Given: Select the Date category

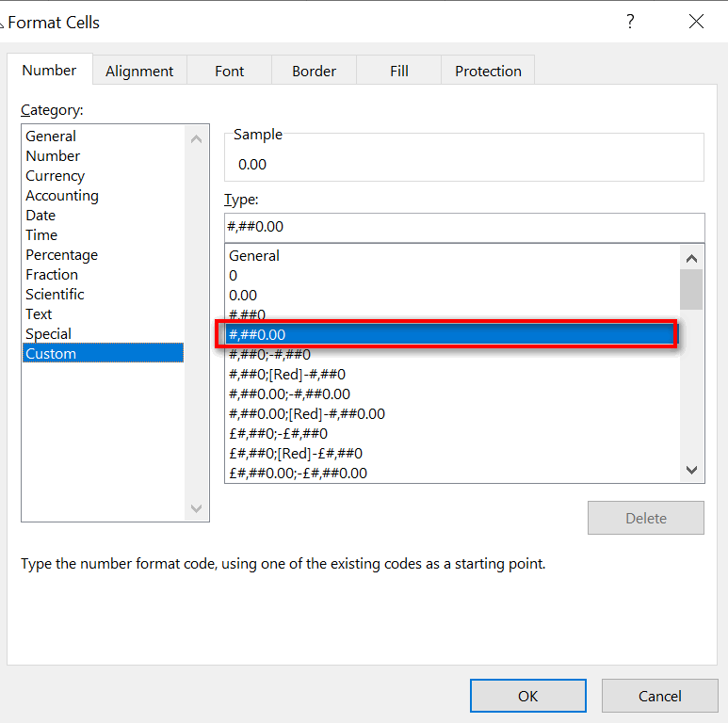Looking at the screenshot, I should tap(40, 216).
